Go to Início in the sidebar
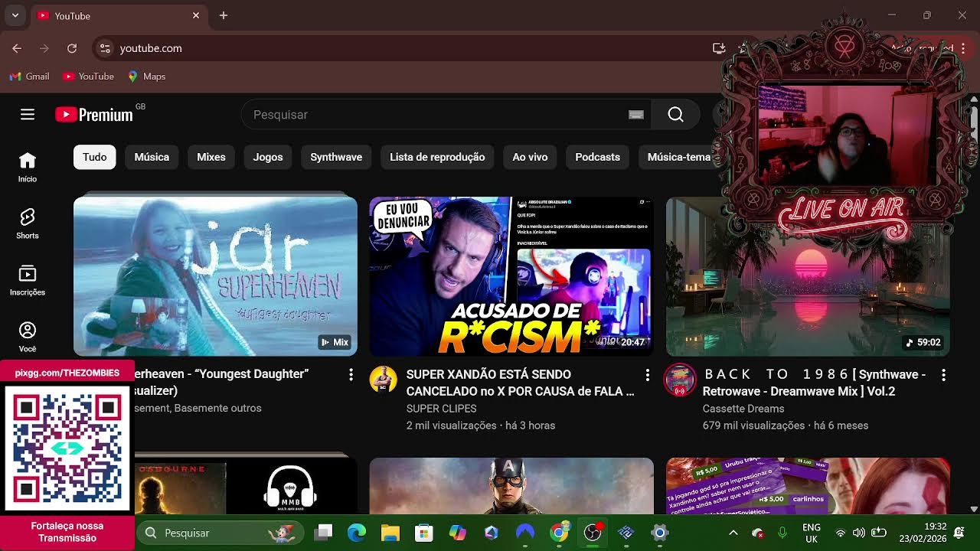Image resolution: width=980 pixels, height=551 pixels. (x=28, y=168)
